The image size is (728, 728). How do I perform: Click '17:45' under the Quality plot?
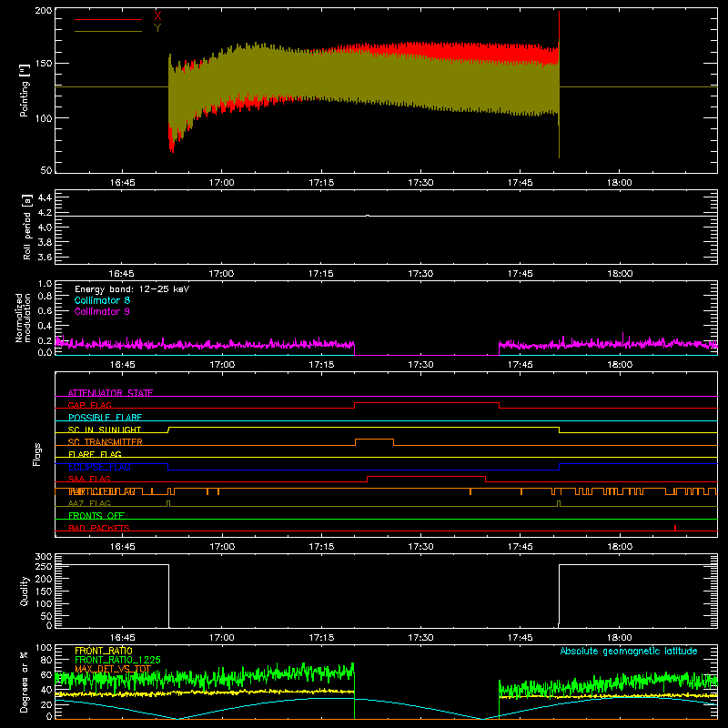pyautogui.click(x=520, y=638)
